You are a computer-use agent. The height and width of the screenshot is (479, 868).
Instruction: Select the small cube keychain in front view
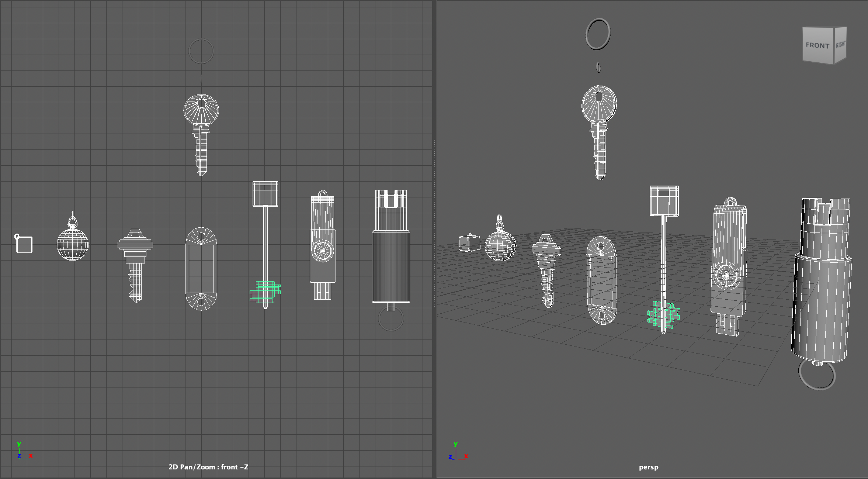pyautogui.click(x=24, y=244)
